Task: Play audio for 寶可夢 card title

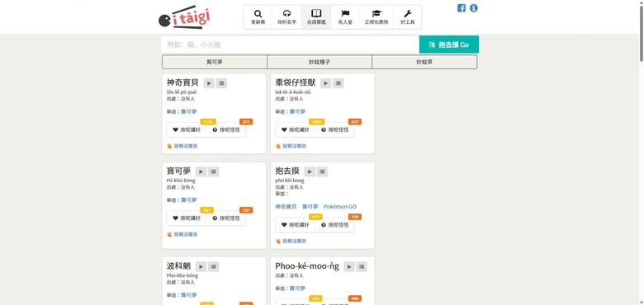Action: [201, 171]
